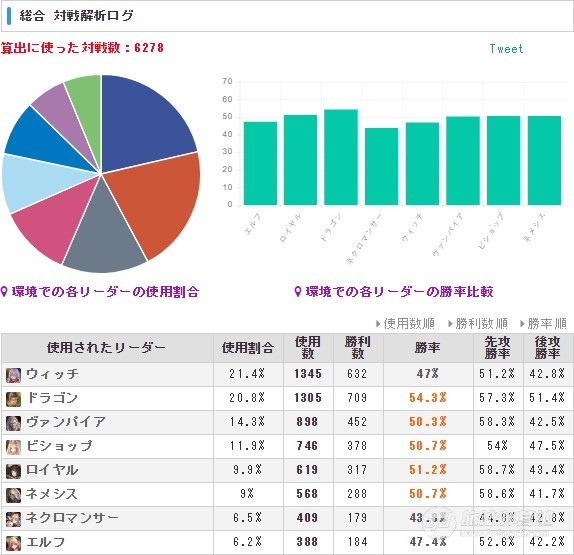Click the Bishop (ビショップ) leader portrait icon
574x555 pixels.
(13, 447)
